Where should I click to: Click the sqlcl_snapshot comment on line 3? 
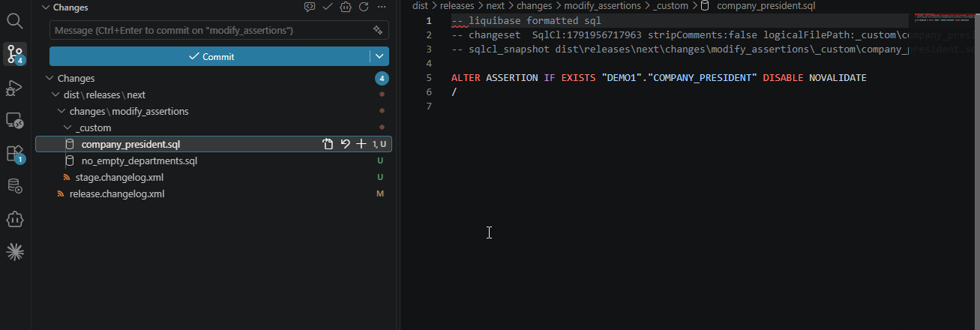(679, 49)
